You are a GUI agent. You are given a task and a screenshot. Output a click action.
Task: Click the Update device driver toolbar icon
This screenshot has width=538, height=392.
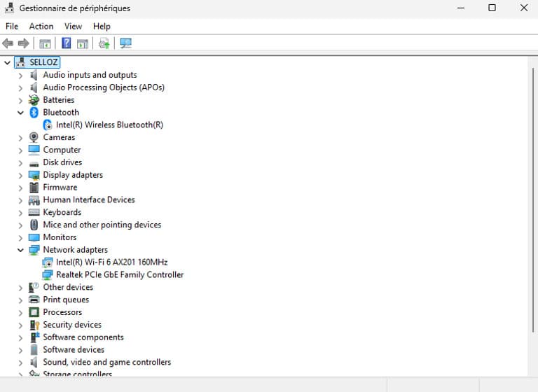pos(104,43)
